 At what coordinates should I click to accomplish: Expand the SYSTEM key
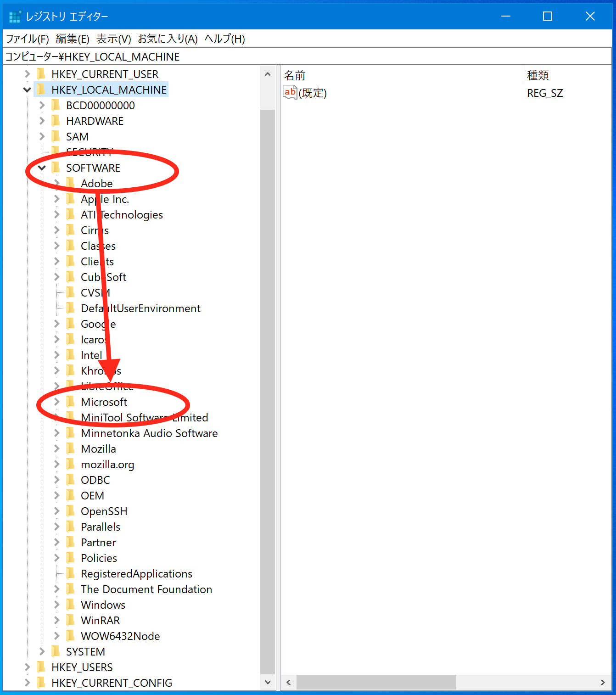pyautogui.click(x=42, y=651)
